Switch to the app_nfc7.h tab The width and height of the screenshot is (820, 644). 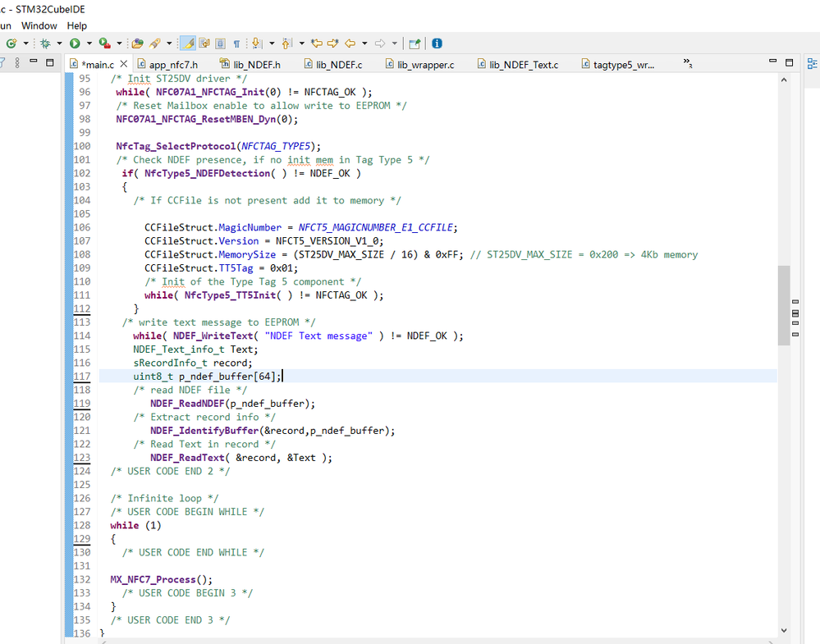click(167, 64)
